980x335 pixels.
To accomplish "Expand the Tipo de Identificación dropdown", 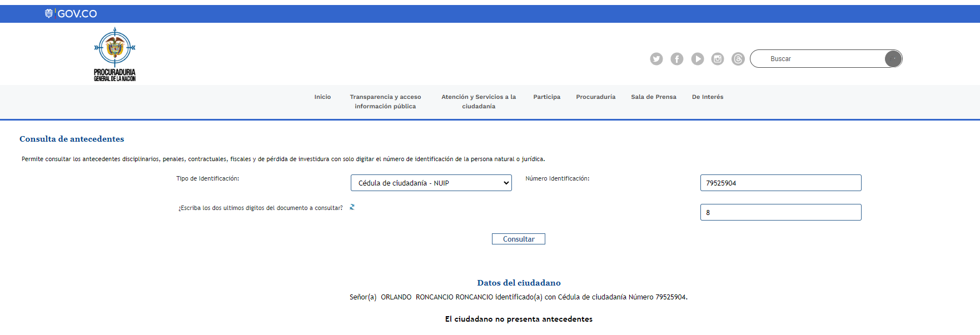I will (x=431, y=183).
